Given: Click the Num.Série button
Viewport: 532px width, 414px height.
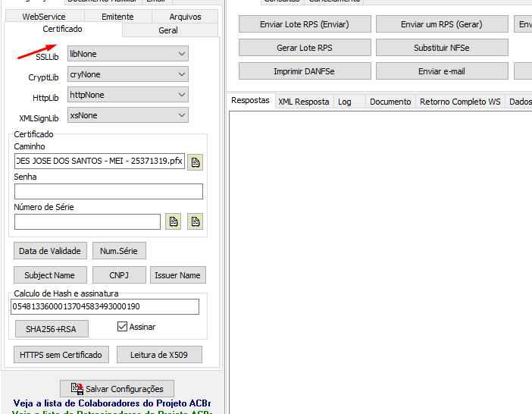Looking at the screenshot, I should 119,251.
